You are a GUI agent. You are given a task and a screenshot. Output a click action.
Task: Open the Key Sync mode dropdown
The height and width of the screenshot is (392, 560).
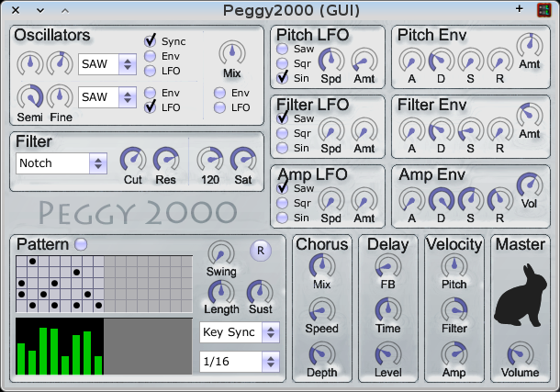coord(240,332)
